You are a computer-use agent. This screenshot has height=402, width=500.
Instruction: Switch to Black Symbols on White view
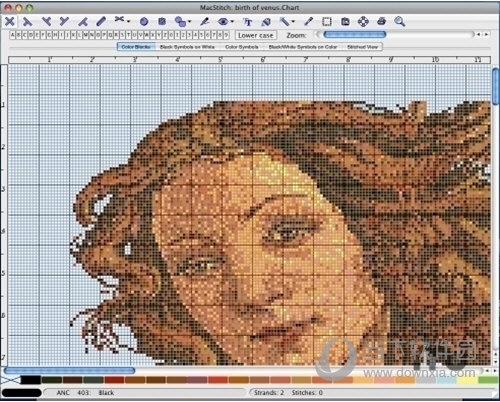coord(187,47)
